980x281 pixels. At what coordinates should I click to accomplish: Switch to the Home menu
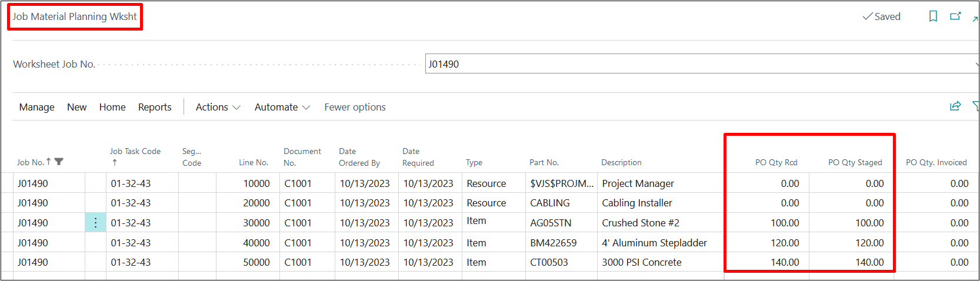coord(112,107)
